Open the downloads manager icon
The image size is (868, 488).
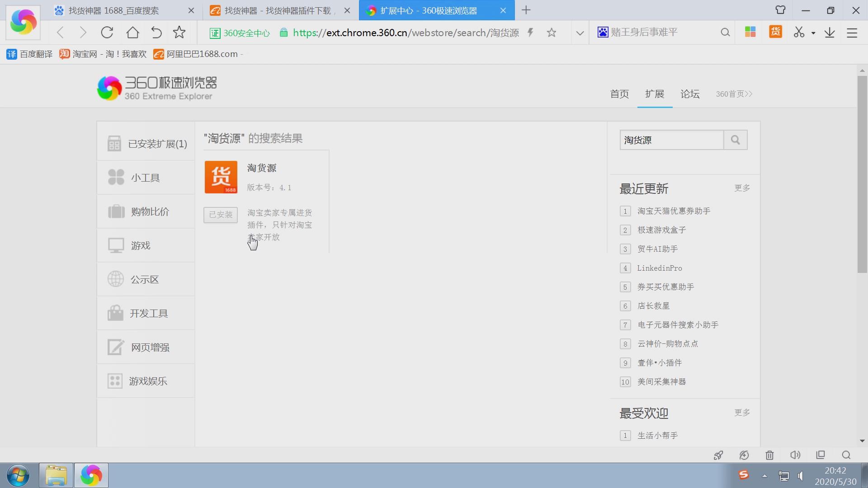pos(829,32)
